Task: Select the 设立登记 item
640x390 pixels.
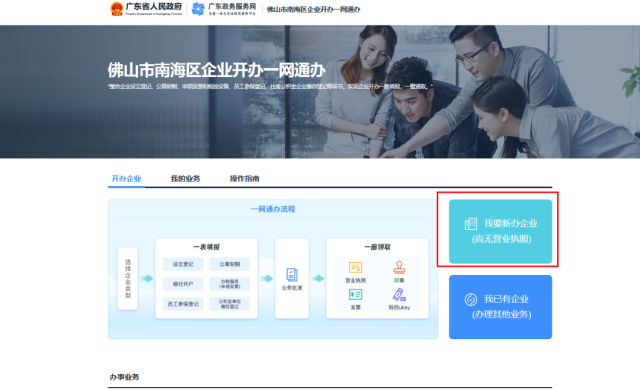Action: pyautogui.click(x=183, y=264)
